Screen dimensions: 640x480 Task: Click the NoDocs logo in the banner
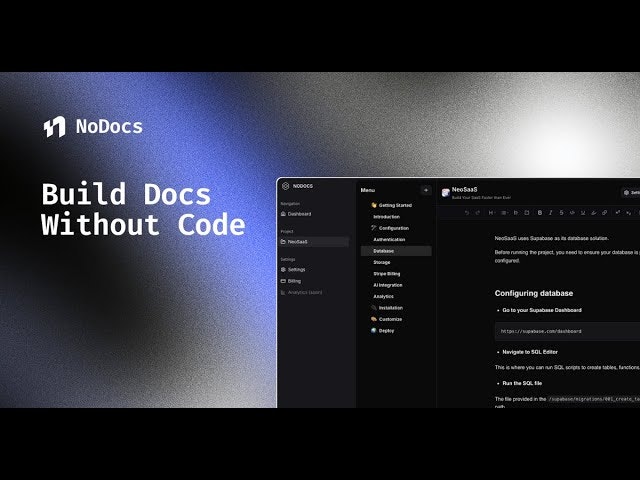pyautogui.click(x=93, y=127)
